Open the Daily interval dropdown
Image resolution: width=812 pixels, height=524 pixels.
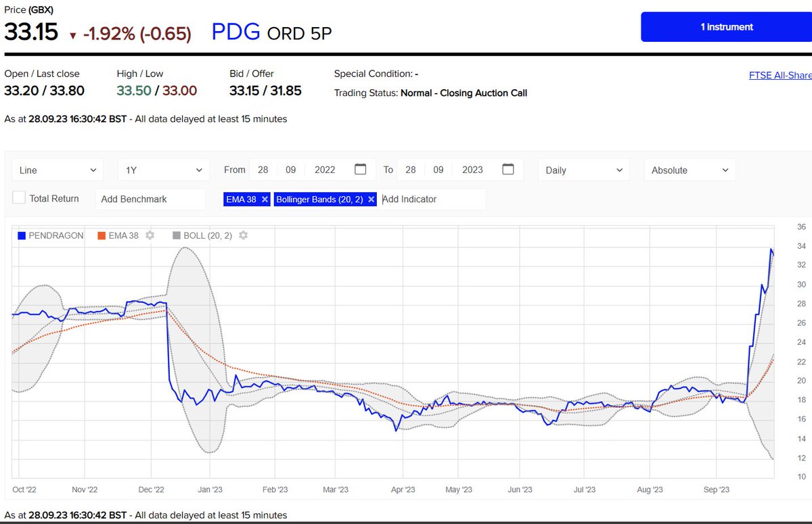[584, 170]
